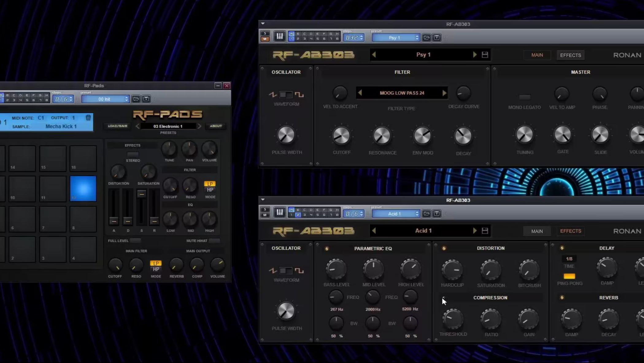Go to next preset after Acid 1
The height and width of the screenshot is (363, 644).
point(475,231)
